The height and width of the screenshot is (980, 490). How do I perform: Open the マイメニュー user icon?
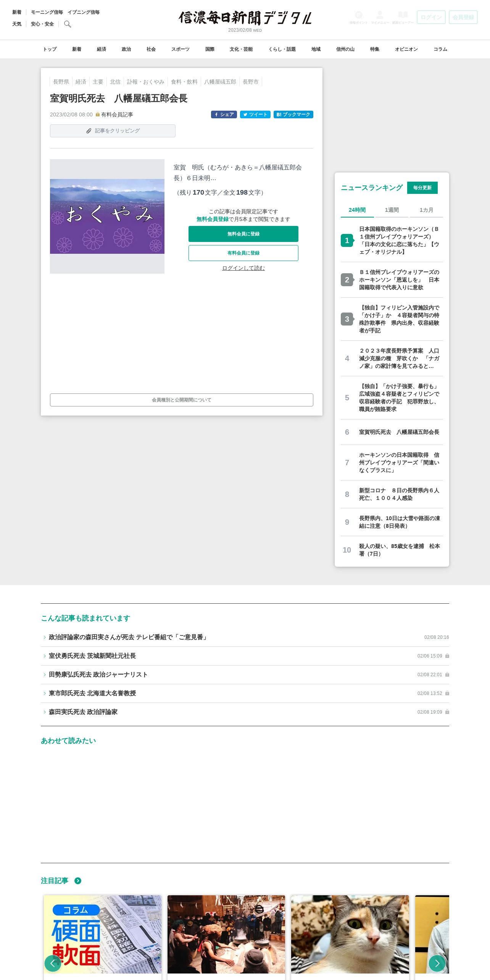click(380, 17)
